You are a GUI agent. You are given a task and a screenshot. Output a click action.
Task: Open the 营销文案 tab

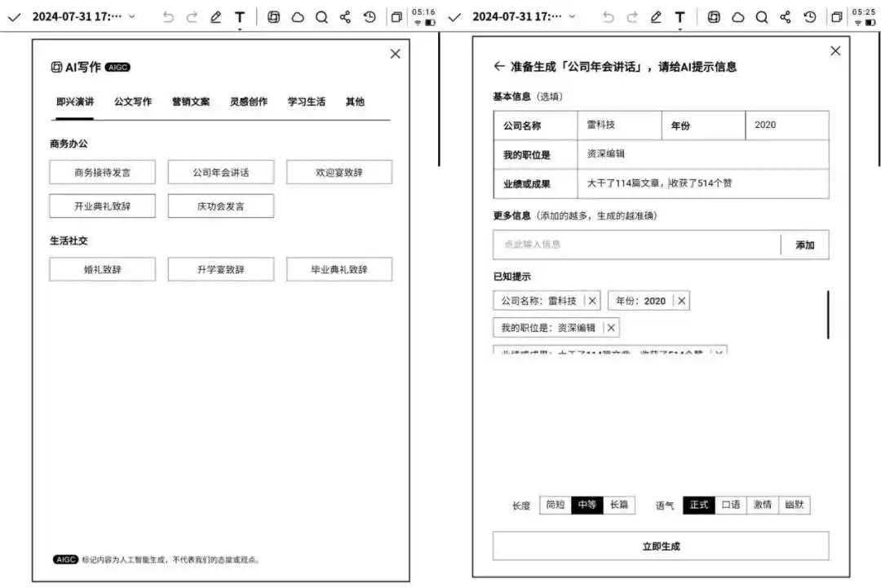(x=191, y=102)
